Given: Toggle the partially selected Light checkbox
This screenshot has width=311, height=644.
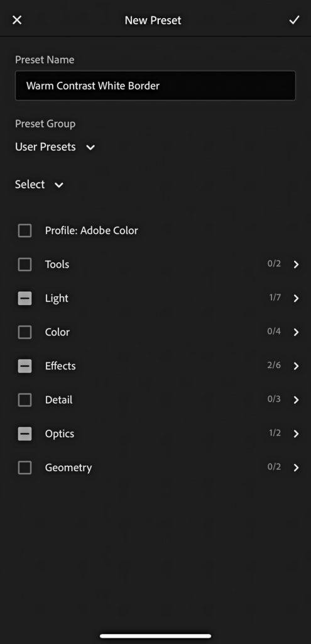Looking at the screenshot, I should point(25,298).
